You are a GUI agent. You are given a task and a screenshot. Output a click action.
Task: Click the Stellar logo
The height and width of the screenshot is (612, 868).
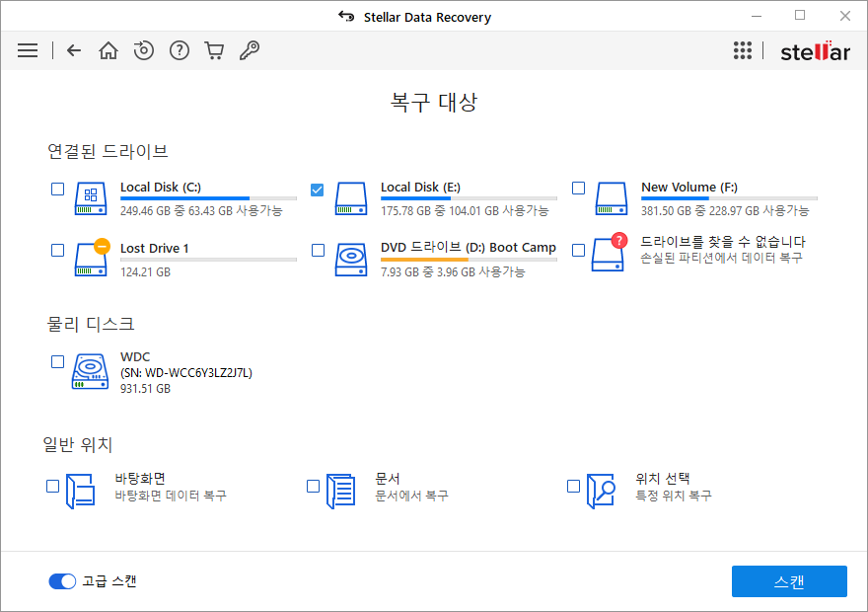[x=815, y=51]
